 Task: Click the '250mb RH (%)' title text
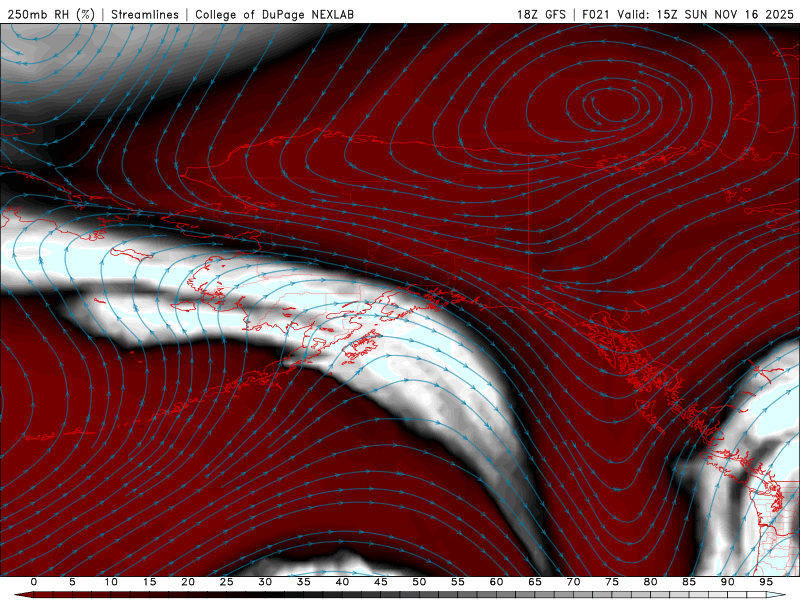point(51,14)
